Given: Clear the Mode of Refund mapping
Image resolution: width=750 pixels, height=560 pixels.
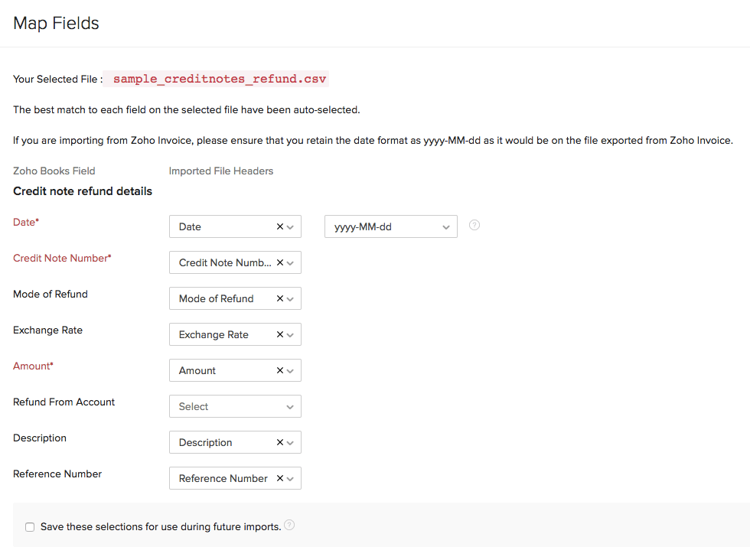Looking at the screenshot, I should coord(279,298).
